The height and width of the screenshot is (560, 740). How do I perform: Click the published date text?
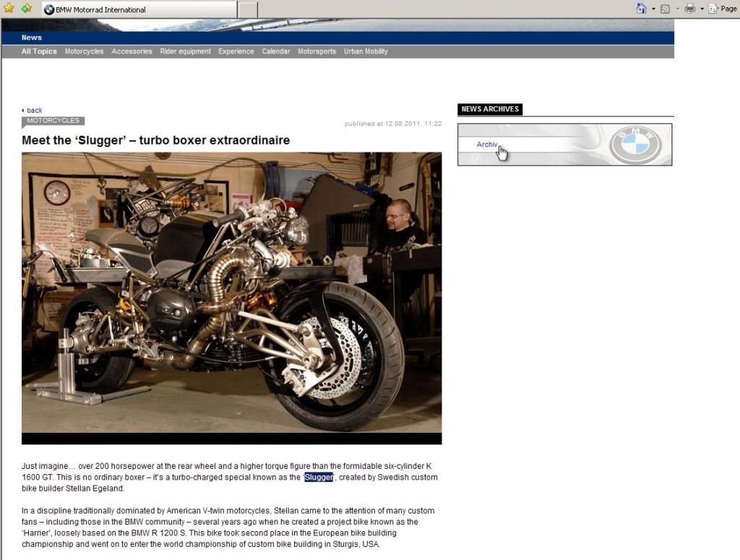pyautogui.click(x=393, y=124)
